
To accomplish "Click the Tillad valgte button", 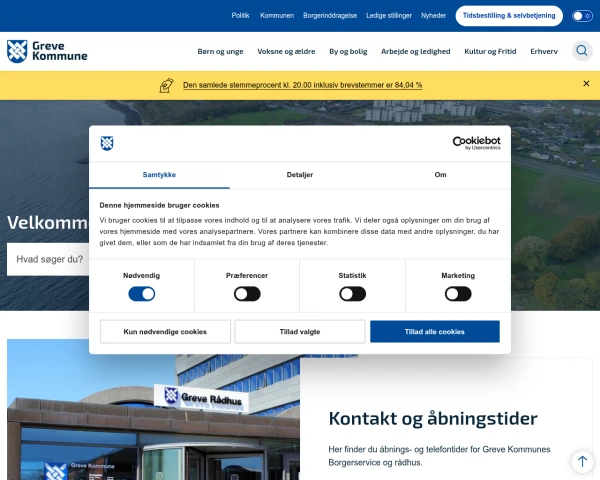I will 300,331.
